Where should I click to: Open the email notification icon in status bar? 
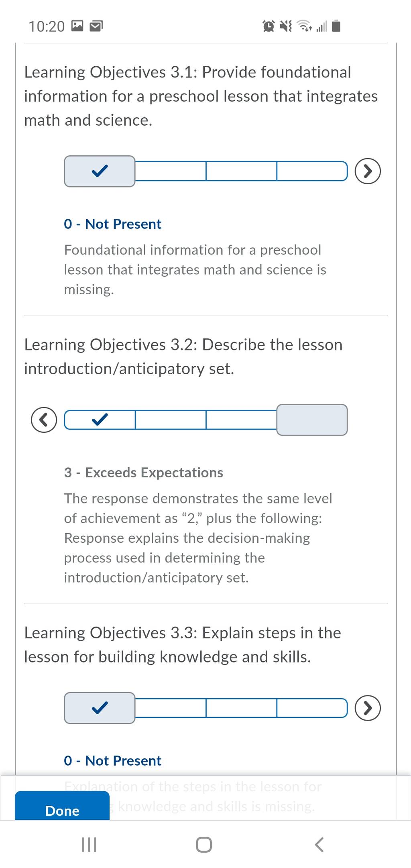[96, 26]
